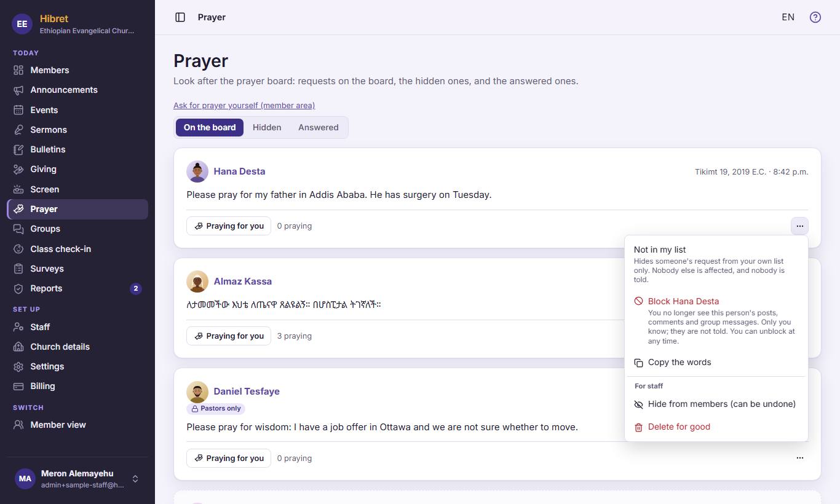Screen dimensions: 840x504
Task: Open Hana Desta's profile name link
Action: click(x=239, y=171)
